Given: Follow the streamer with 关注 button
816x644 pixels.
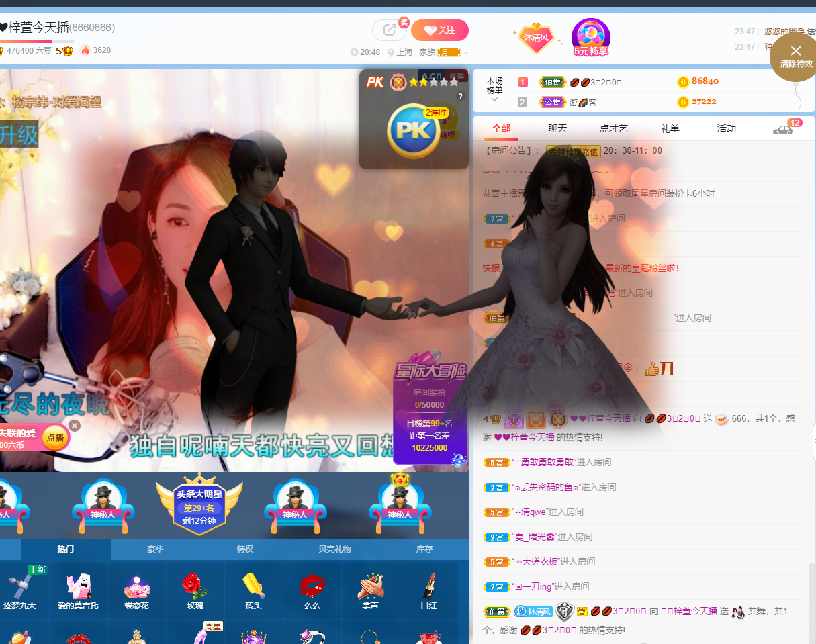Looking at the screenshot, I should (x=440, y=30).
